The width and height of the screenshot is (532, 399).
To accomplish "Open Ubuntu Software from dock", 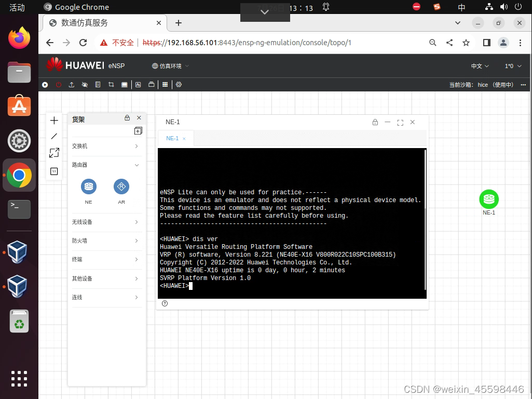I will click(x=19, y=105).
